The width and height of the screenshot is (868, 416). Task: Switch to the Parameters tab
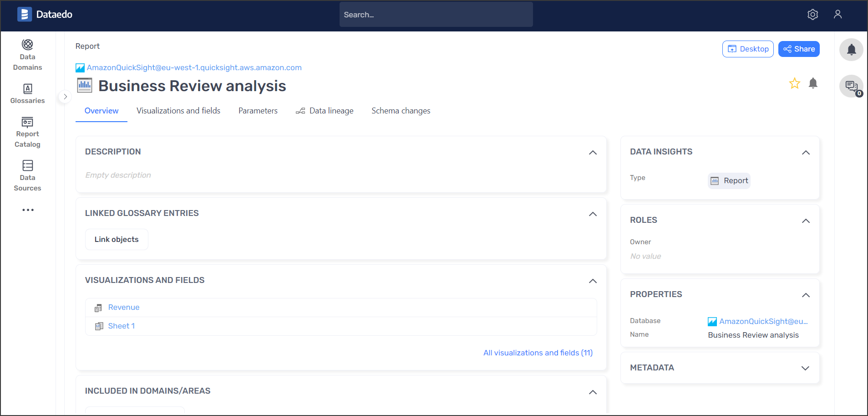[258, 111]
